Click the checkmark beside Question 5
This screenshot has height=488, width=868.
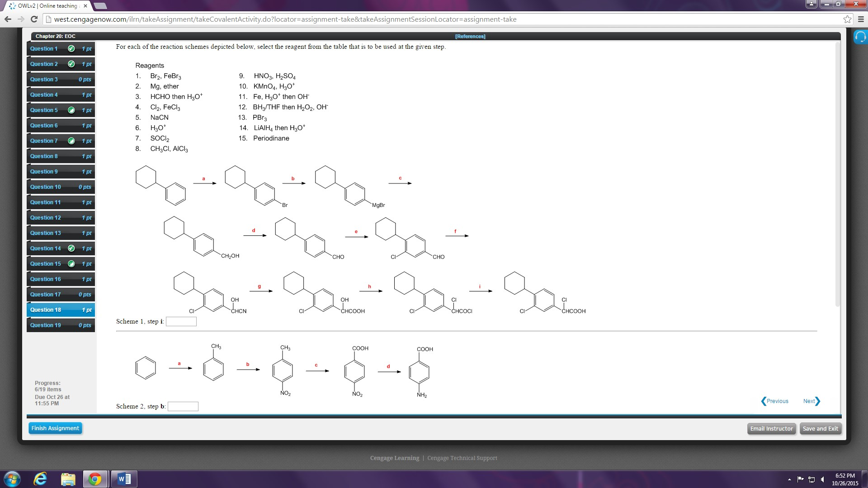click(71, 110)
